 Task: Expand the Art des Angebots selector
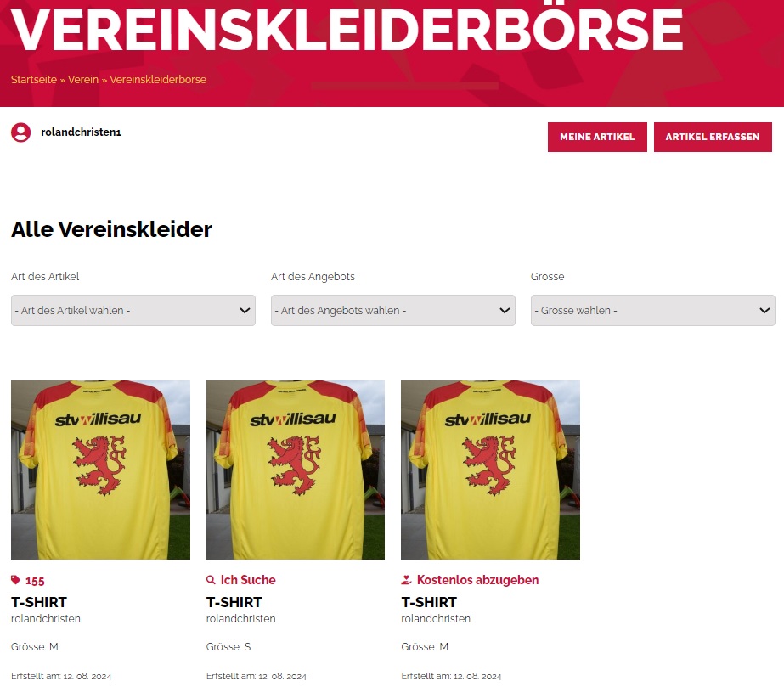pos(393,311)
